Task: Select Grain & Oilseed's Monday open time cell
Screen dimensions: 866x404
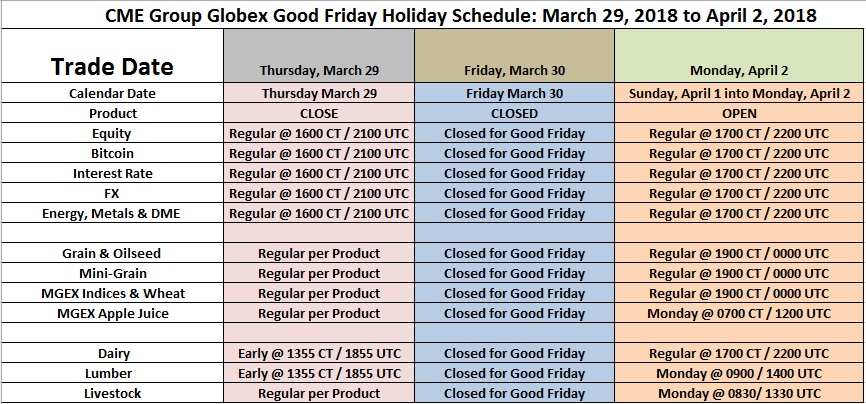Action: click(x=738, y=253)
